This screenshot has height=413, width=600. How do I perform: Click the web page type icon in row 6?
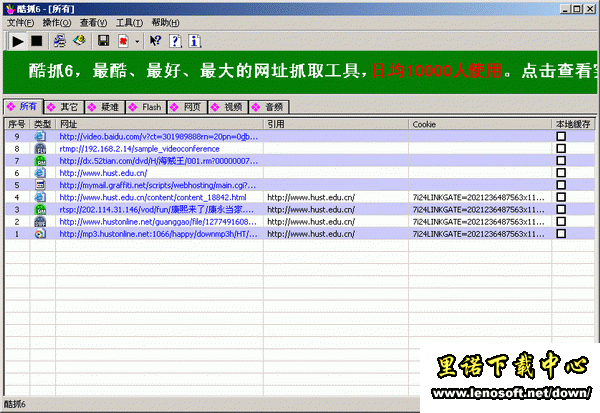[40, 173]
